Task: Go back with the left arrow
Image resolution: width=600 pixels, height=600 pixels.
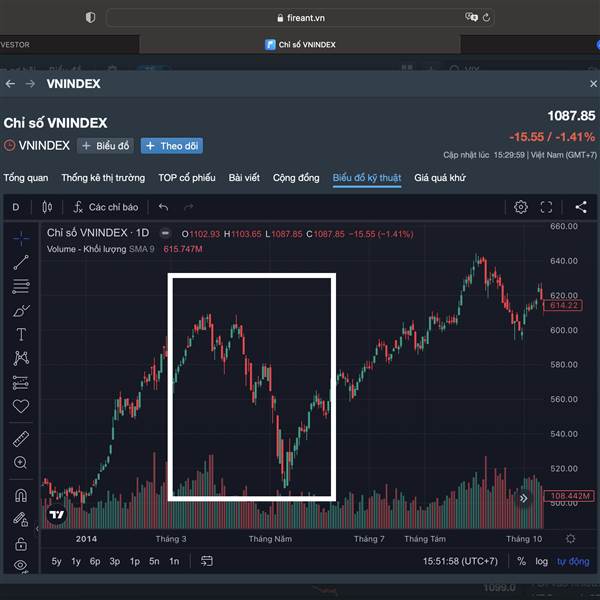Action: [10, 83]
